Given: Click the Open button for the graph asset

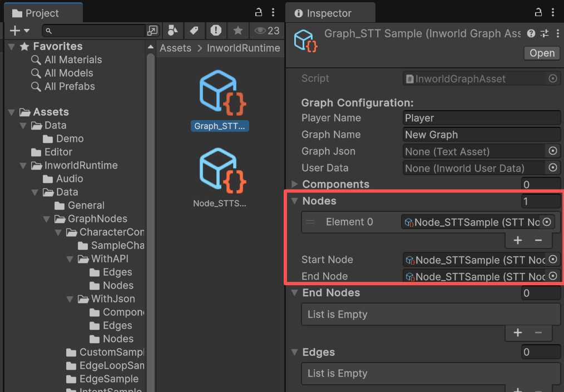Looking at the screenshot, I should point(541,53).
